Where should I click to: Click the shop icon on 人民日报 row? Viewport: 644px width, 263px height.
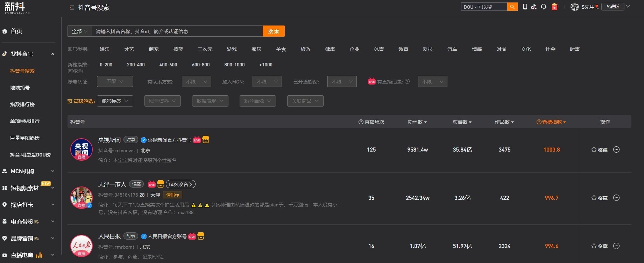coord(201,236)
